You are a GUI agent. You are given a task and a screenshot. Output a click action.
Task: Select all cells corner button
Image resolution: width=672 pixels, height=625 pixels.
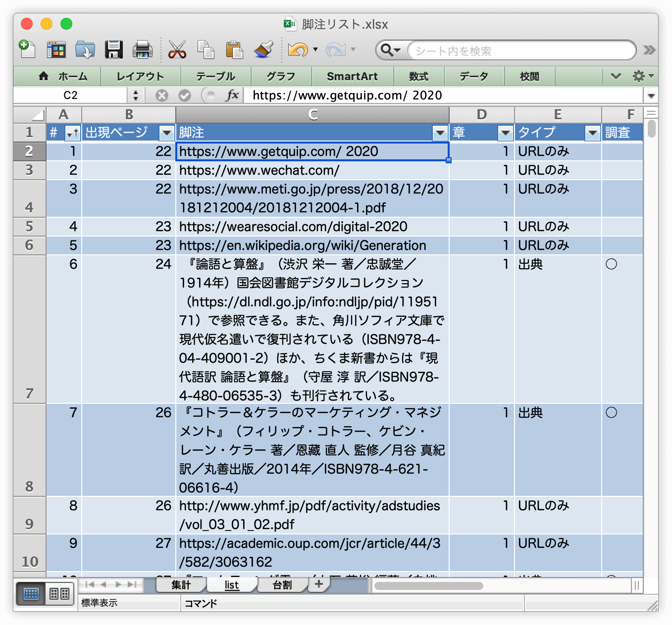click(x=30, y=114)
